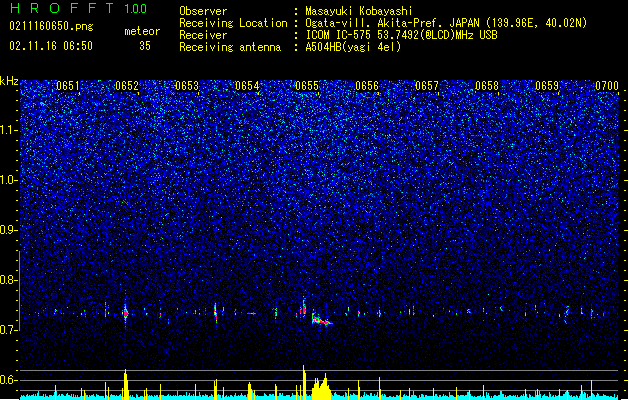This screenshot has height=400, width=629.
Task: Click the meteor count label
Action: coord(142,31)
